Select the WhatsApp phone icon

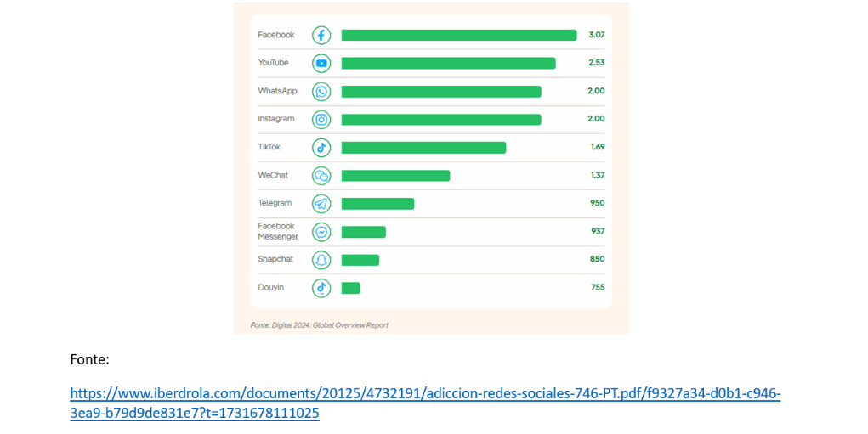click(x=321, y=91)
